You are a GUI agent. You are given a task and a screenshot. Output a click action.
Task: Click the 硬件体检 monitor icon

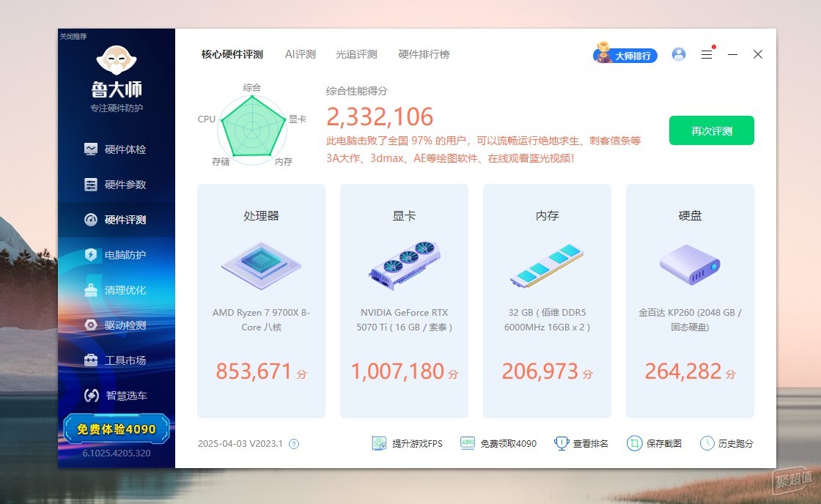91,149
